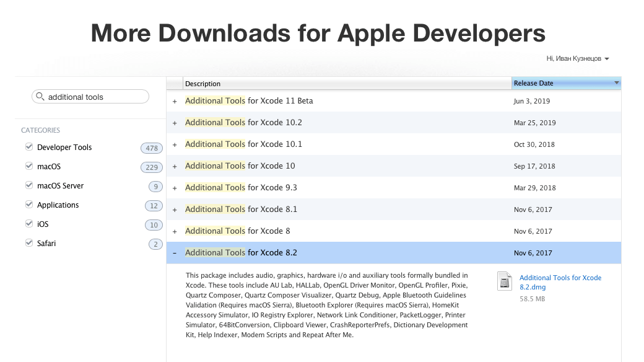
Task: Toggle the Safari category checkbox
Action: (x=29, y=243)
